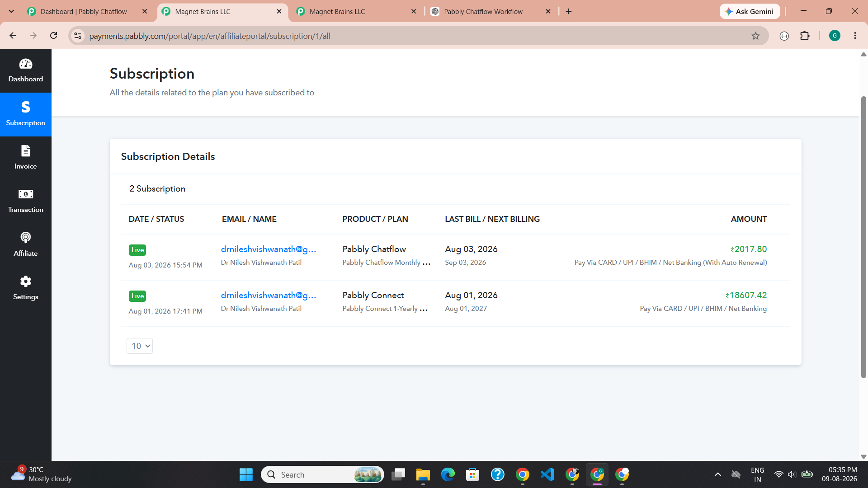
Task: Click the LAST BILL / NEXT BILLING header
Action: 492,219
